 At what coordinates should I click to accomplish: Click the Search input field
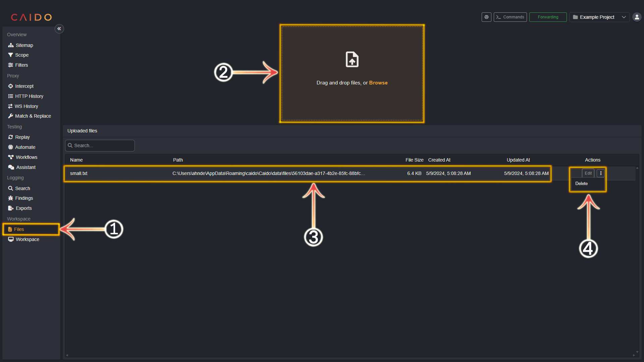tap(100, 145)
